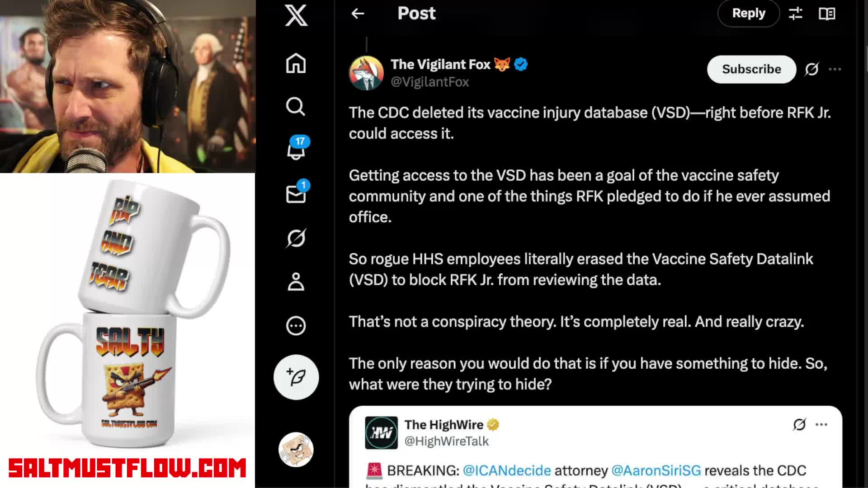Open the X logo home link
This screenshot has height=488, width=868.
pyautogui.click(x=296, y=15)
